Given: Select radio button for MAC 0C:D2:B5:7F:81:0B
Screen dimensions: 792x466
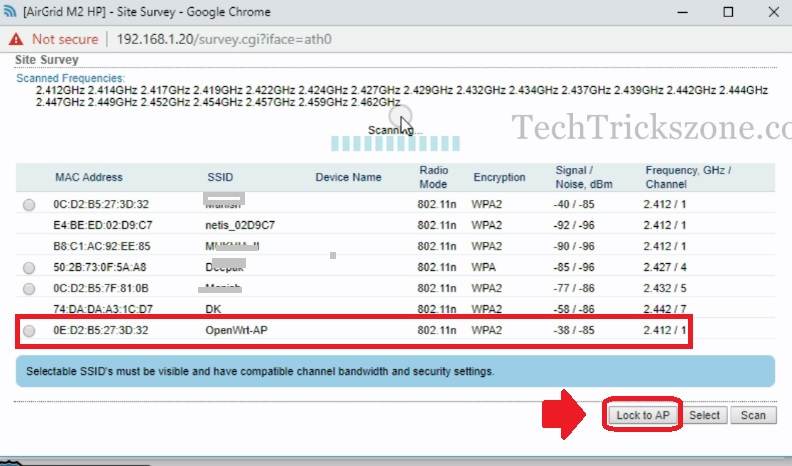Looking at the screenshot, I should tap(28, 288).
